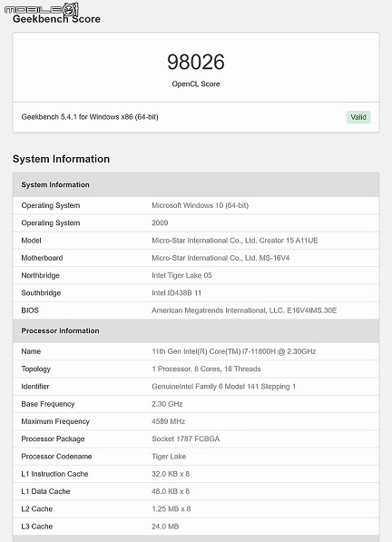This screenshot has width=392, height=542.
Task: Select the 4589 MHz maximum frequency value
Action: coord(168,421)
